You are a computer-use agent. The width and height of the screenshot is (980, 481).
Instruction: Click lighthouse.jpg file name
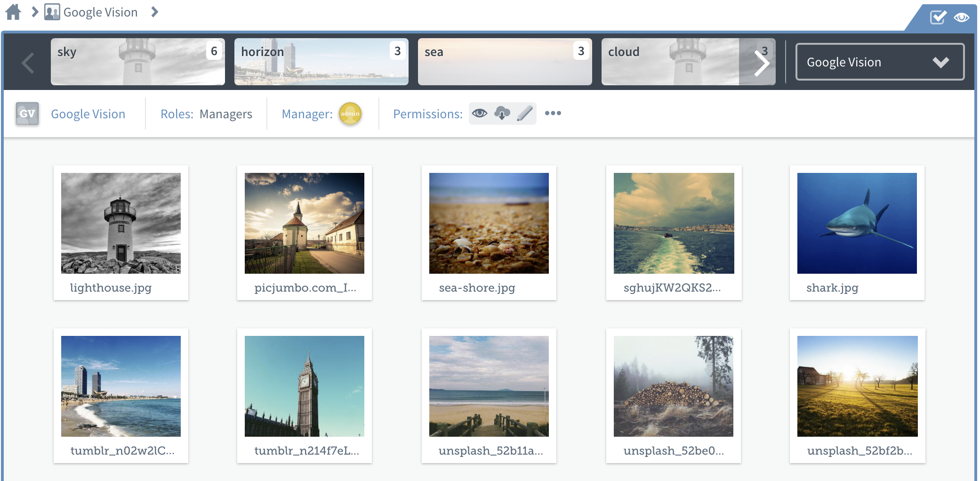tap(111, 288)
